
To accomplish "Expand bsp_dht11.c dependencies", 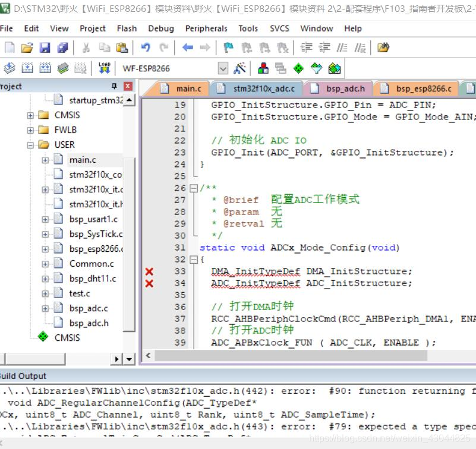I will click(x=45, y=279).
